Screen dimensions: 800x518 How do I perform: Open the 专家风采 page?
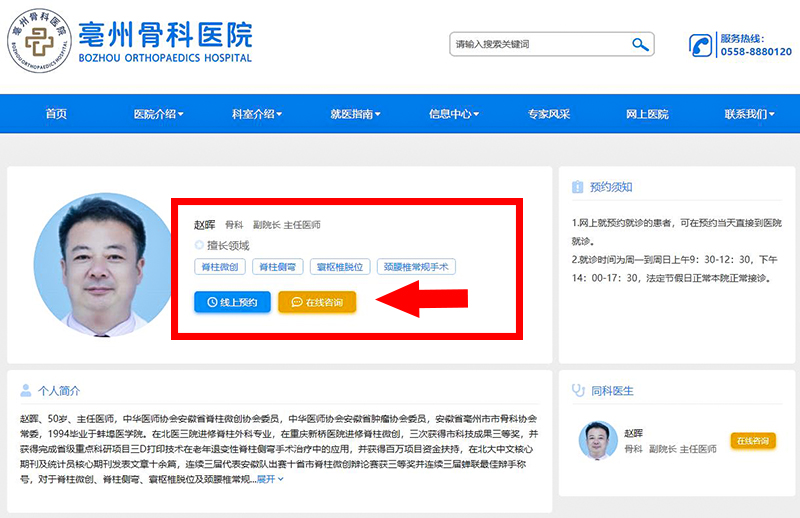coord(549,114)
